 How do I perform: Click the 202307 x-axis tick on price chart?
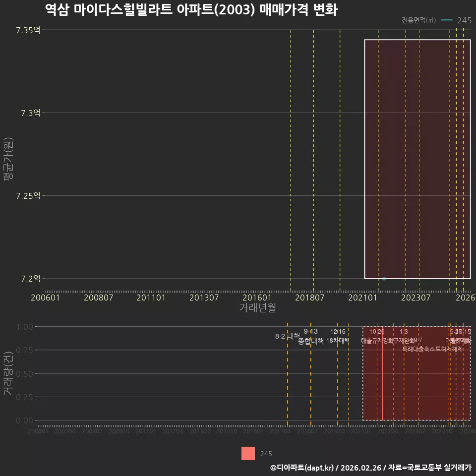click(416, 297)
